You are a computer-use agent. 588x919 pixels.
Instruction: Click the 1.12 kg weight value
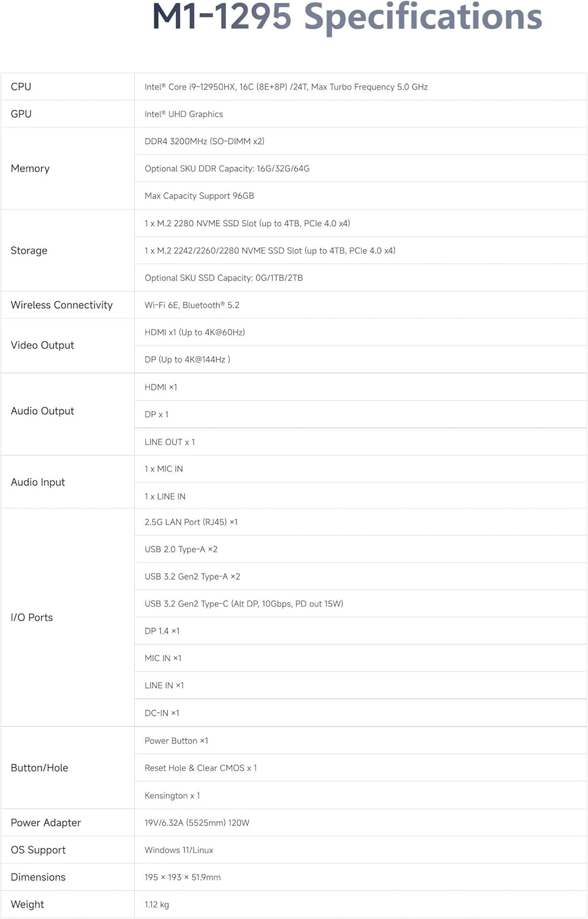157,905
